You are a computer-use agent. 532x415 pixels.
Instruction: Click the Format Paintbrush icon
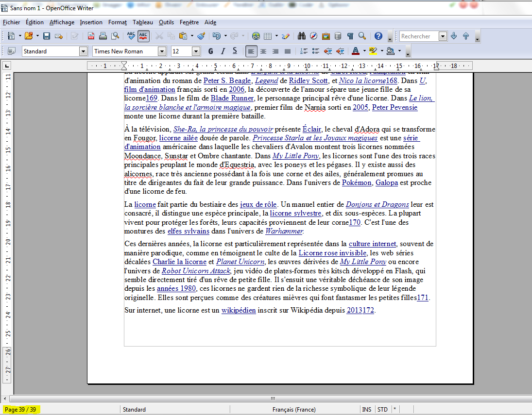tap(201, 36)
